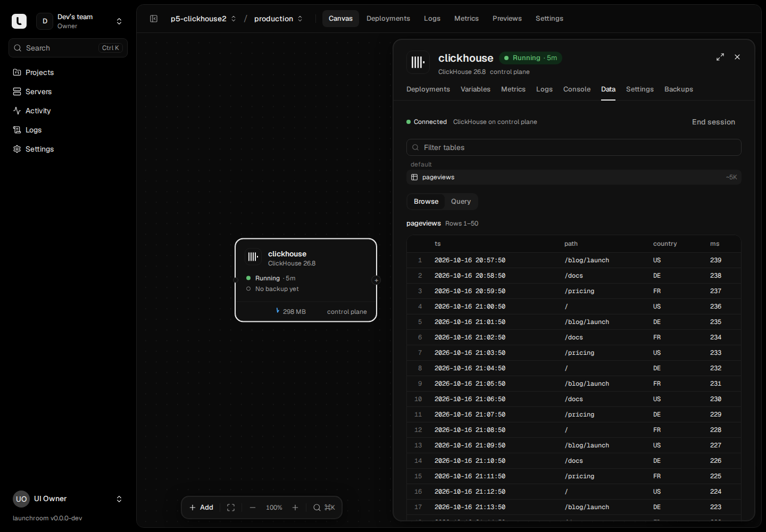Click the 100% zoom level

(274, 508)
